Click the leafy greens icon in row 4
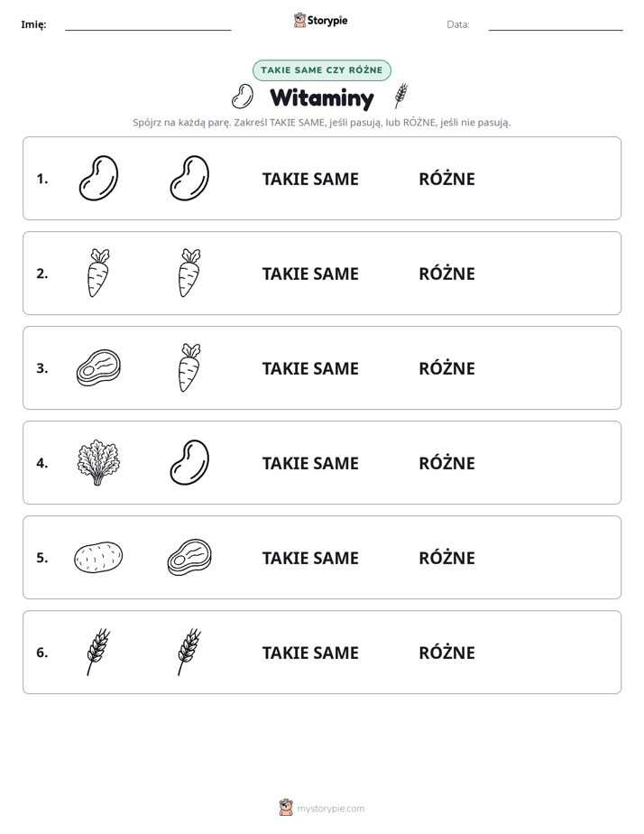Viewport: 644px width, 834px height. coord(98,462)
